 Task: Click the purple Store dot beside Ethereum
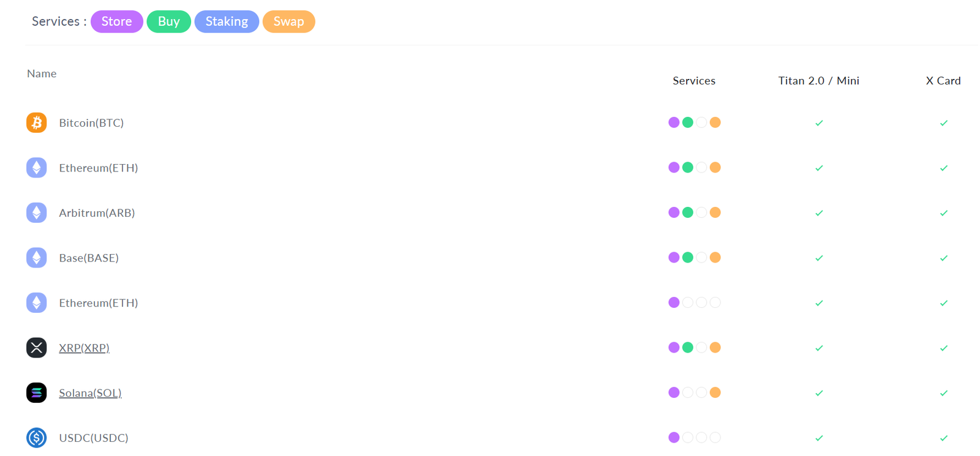[x=674, y=167]
